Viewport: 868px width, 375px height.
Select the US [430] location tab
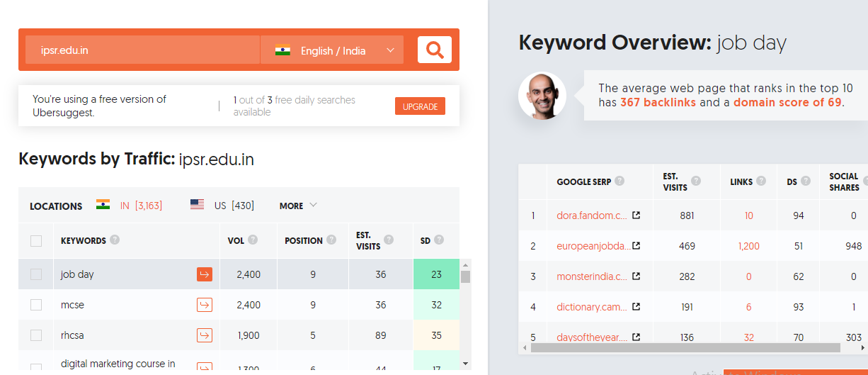coord(222,206)
